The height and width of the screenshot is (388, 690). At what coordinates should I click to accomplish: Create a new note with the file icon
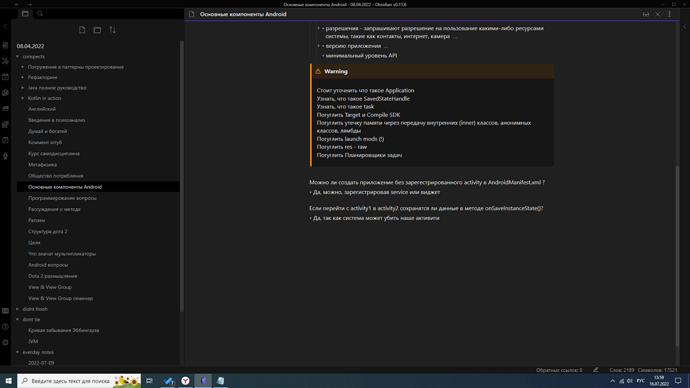tap(82, 30)
